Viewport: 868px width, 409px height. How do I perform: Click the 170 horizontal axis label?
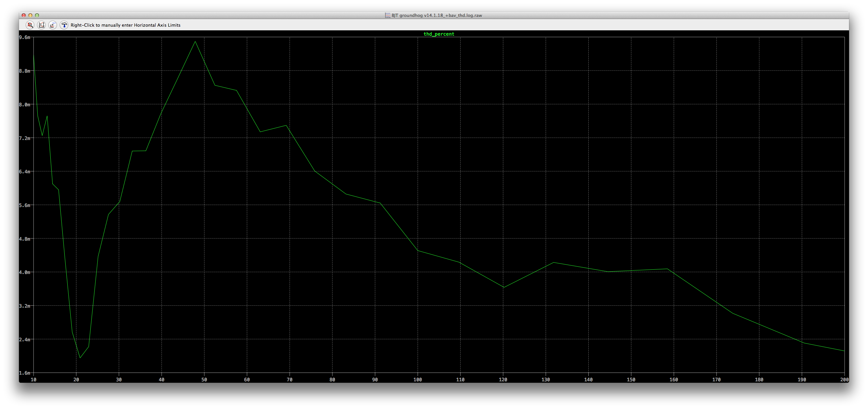[716, 380]
